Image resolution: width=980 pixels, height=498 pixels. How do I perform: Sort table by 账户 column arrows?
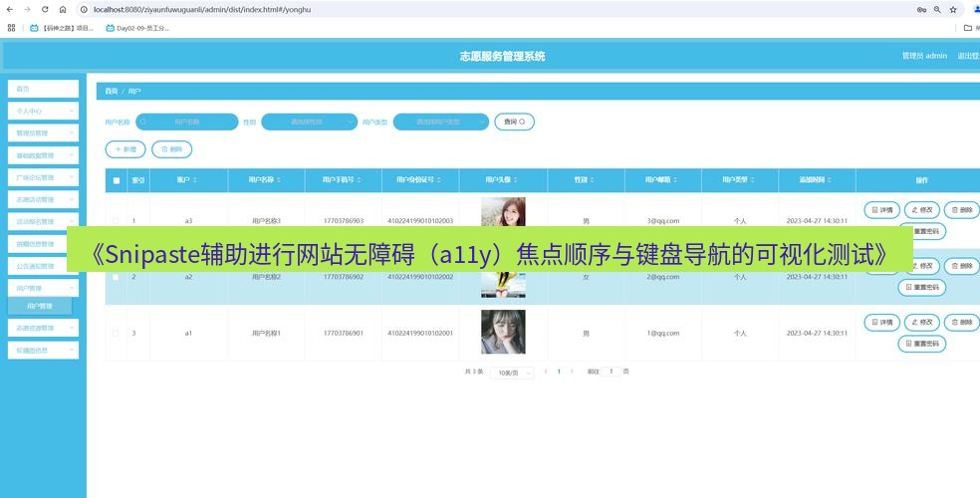pos(195,180)
